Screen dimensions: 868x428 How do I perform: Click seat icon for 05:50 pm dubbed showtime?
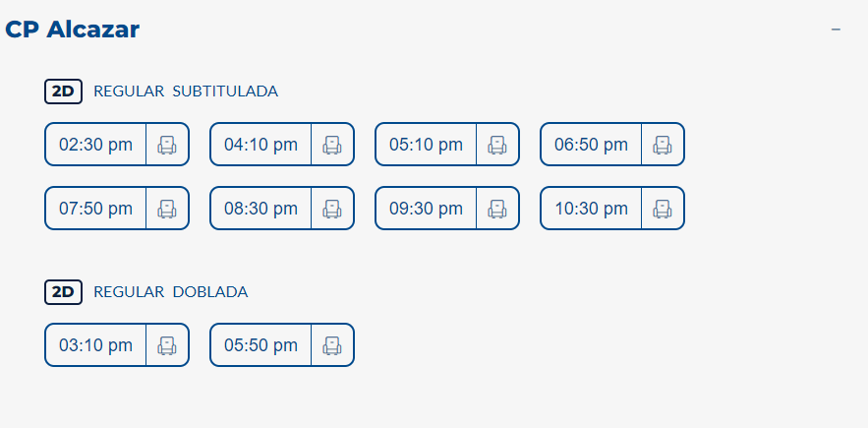click(x=332, y=345)
